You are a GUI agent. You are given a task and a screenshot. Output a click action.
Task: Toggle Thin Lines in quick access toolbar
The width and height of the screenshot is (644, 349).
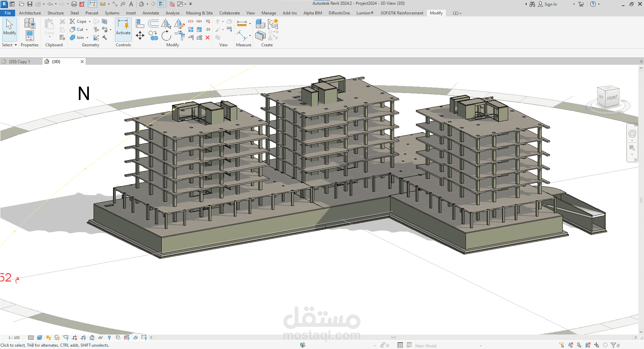point(162,4)
